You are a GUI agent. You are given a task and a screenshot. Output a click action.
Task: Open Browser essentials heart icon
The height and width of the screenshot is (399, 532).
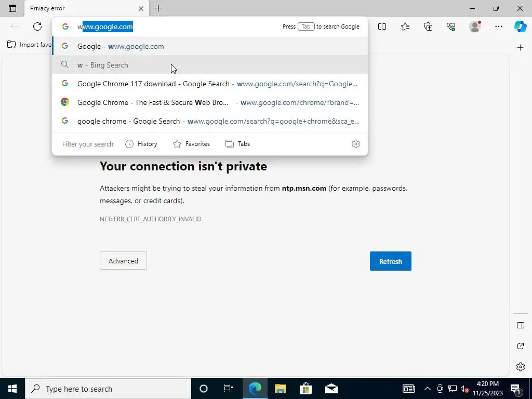(x=451, y=26)
